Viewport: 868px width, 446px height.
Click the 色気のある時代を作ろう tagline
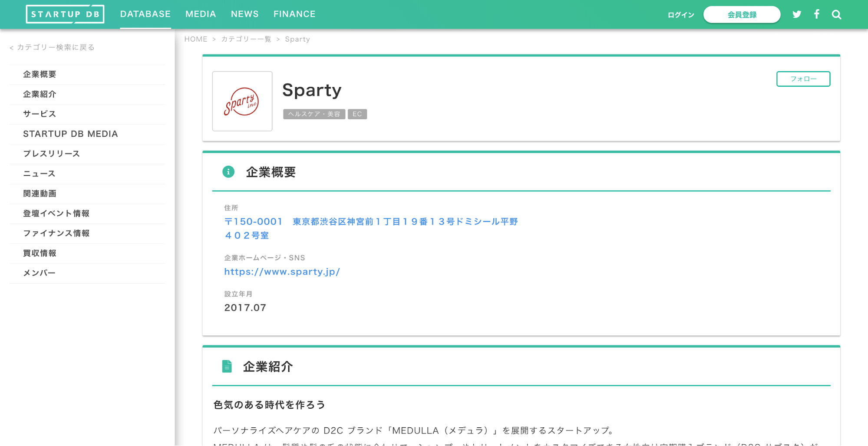(269, 405)
